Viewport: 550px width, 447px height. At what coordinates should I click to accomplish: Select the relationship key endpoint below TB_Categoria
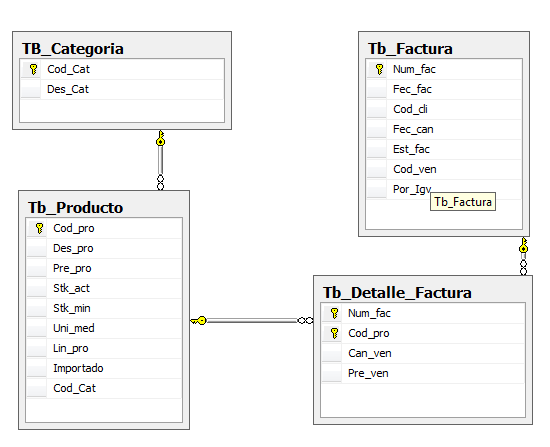tap(160, 138)
